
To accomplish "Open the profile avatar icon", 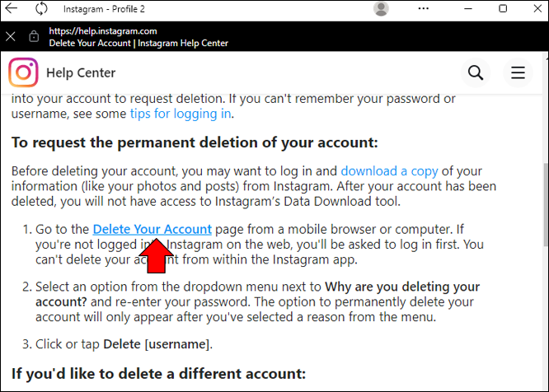I will [381, 9].
